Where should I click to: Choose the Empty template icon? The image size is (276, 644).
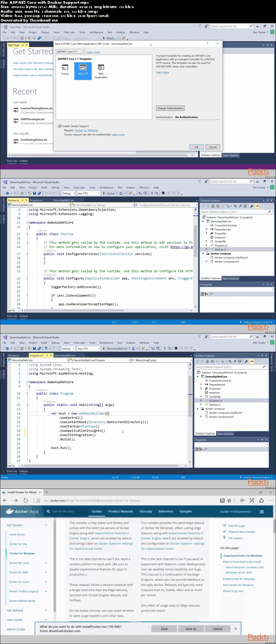click(65, 67)
